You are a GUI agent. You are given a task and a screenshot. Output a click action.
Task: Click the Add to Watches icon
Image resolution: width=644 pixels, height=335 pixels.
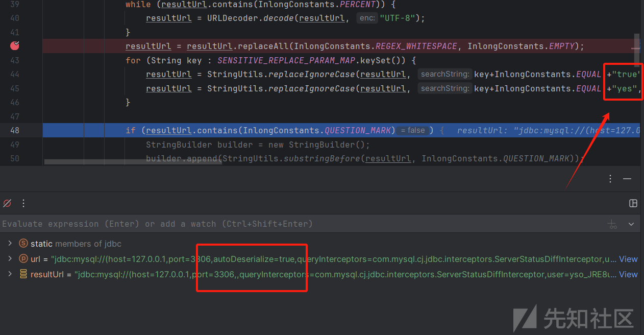tap(612, 224)
